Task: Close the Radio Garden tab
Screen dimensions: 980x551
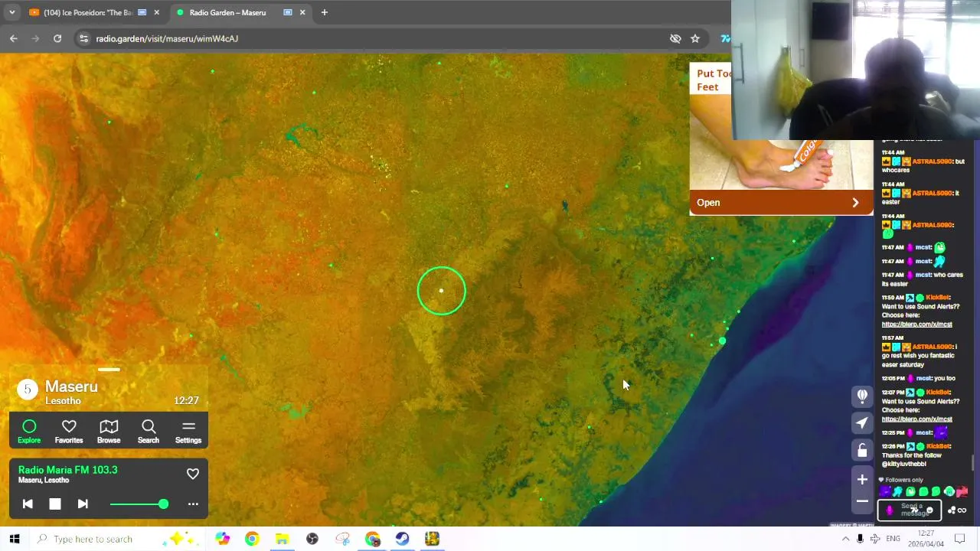Action: click(x=302, y=12)
